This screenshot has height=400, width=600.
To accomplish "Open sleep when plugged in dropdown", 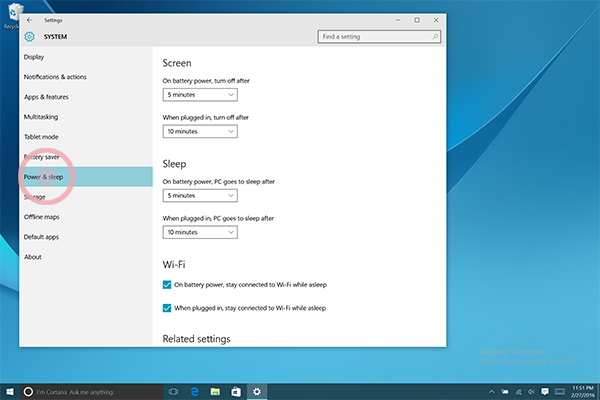I will [200, 232].
